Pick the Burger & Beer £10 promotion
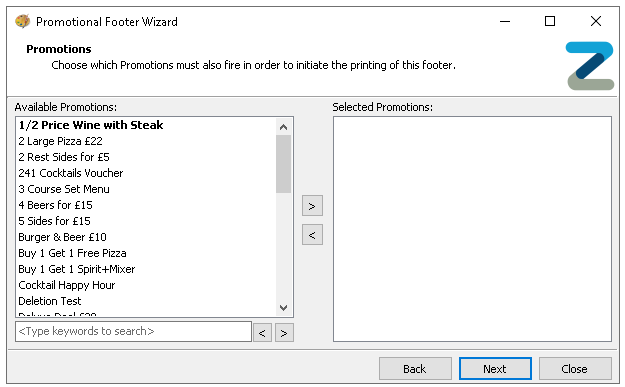The image size is (625, 387). click(62, 237)
